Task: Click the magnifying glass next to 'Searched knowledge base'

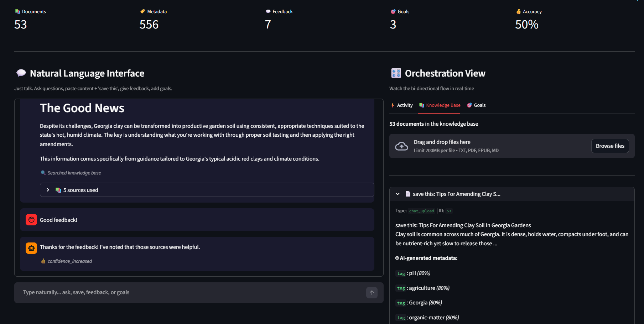Action: 43,173
